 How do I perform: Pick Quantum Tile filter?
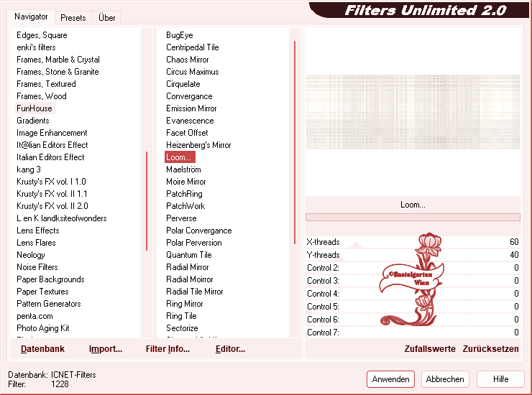point(189,255)
